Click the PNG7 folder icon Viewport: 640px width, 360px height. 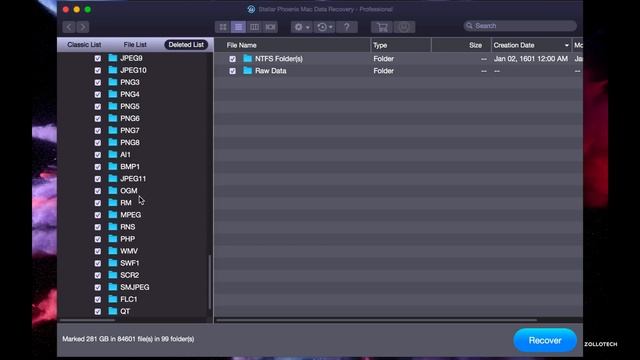click(113, 130)
